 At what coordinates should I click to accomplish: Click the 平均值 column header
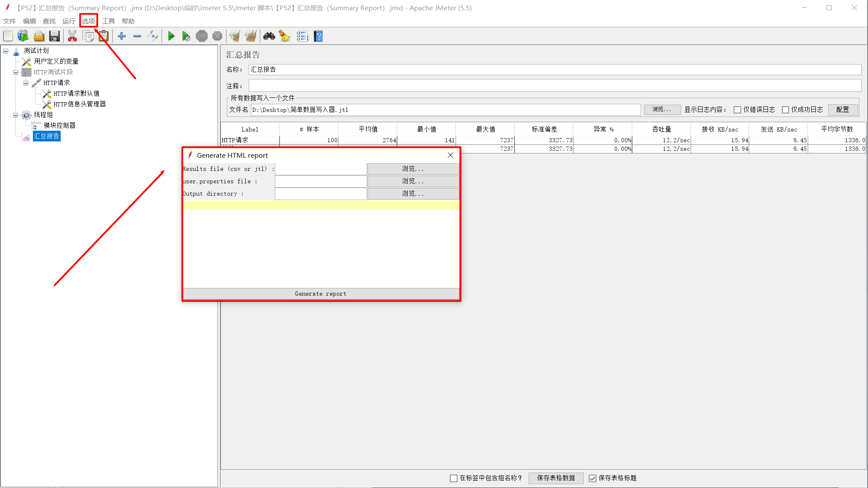pos(368,129)
